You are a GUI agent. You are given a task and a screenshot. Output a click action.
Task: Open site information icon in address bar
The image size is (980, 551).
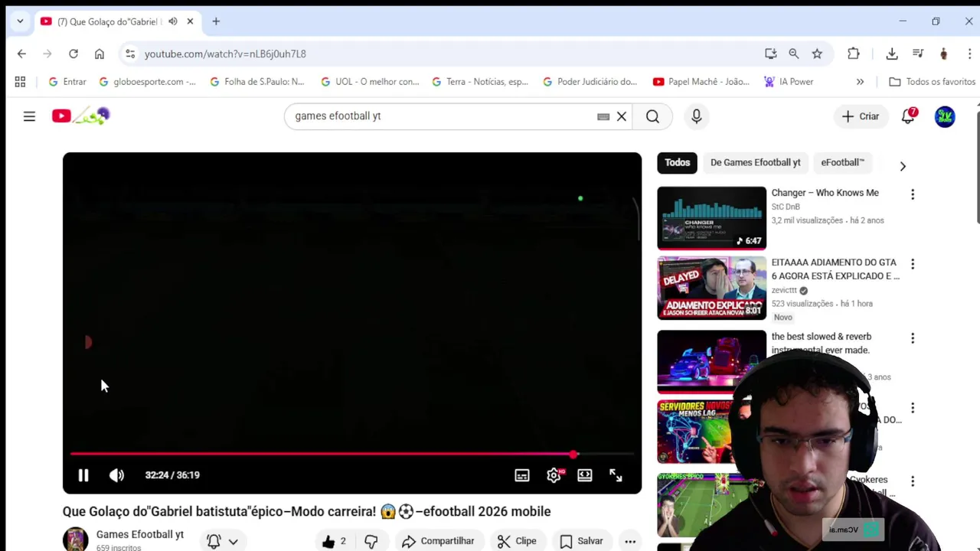pyautogui.click(x=130, y=54)
